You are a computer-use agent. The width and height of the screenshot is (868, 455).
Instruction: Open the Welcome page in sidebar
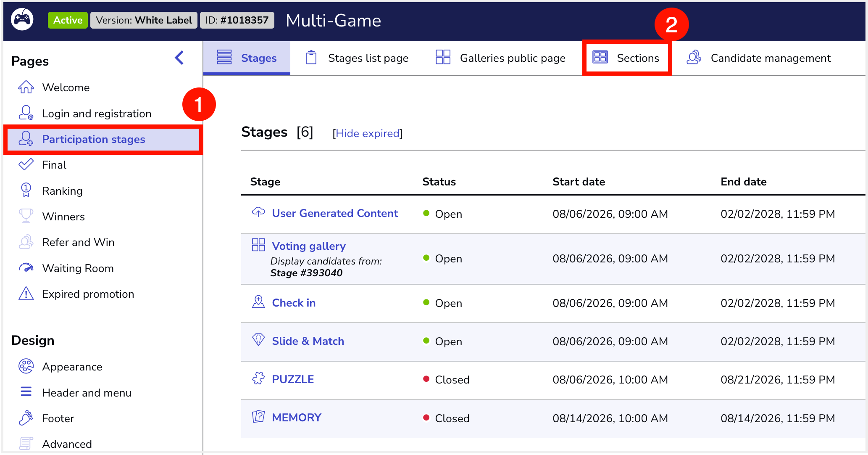pyautogui.click(x=66, y=87)
